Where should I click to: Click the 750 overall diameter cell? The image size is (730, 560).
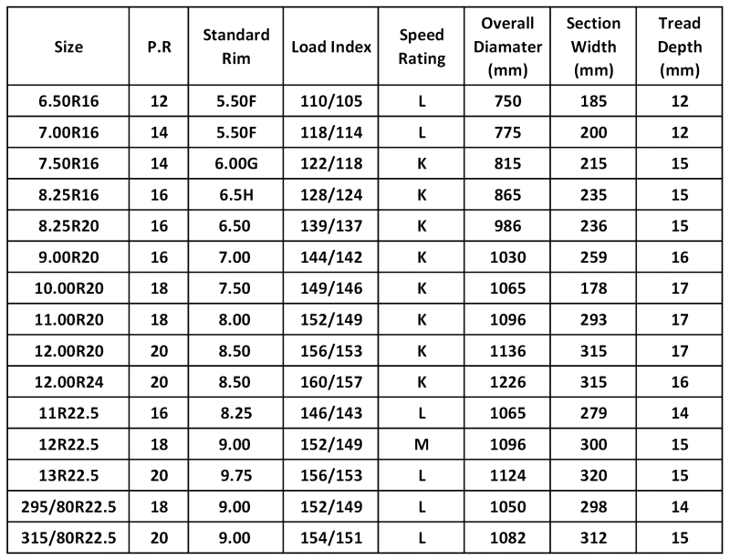(x=507, y=101)
